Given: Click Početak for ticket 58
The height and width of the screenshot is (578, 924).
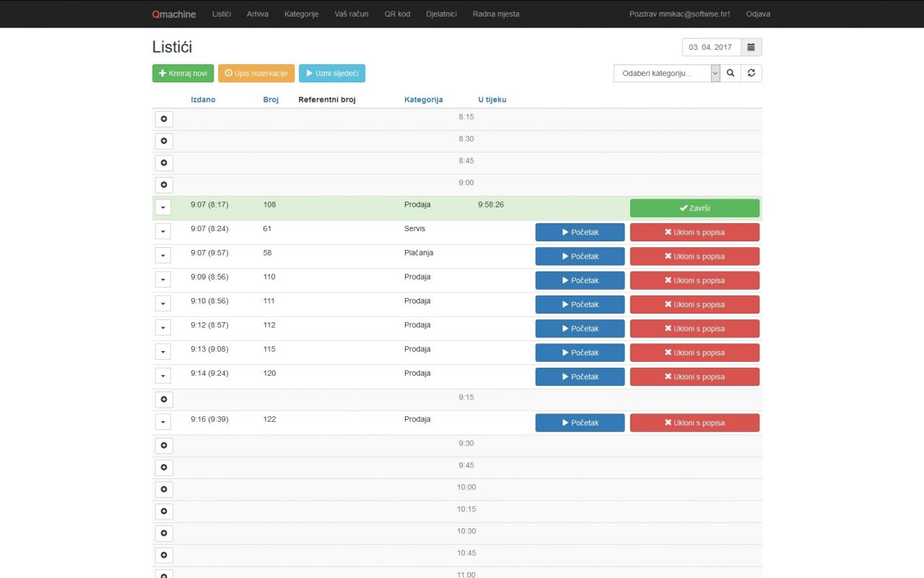Looking at the screenshot, I should click(580, 256).
